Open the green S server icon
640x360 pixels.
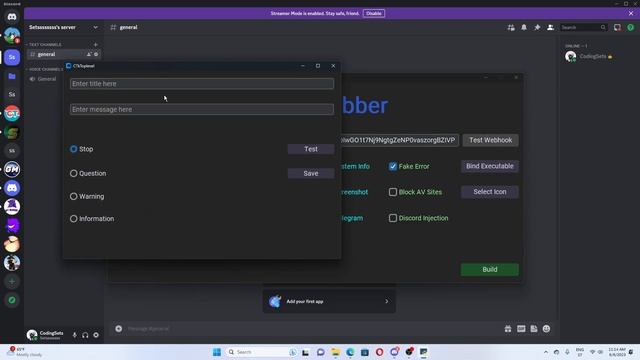(12, 132)
